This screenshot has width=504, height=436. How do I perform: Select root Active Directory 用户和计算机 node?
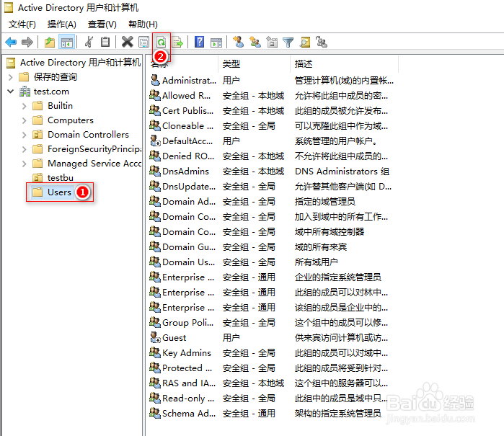click(x=80, y=62)
